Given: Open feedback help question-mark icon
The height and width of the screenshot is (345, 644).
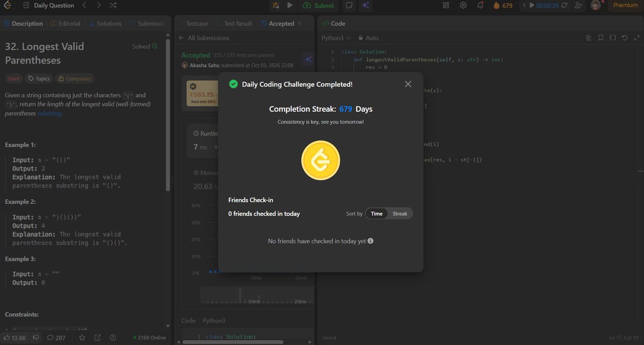Looking at the screenshot, I should (x=113, y=337).
